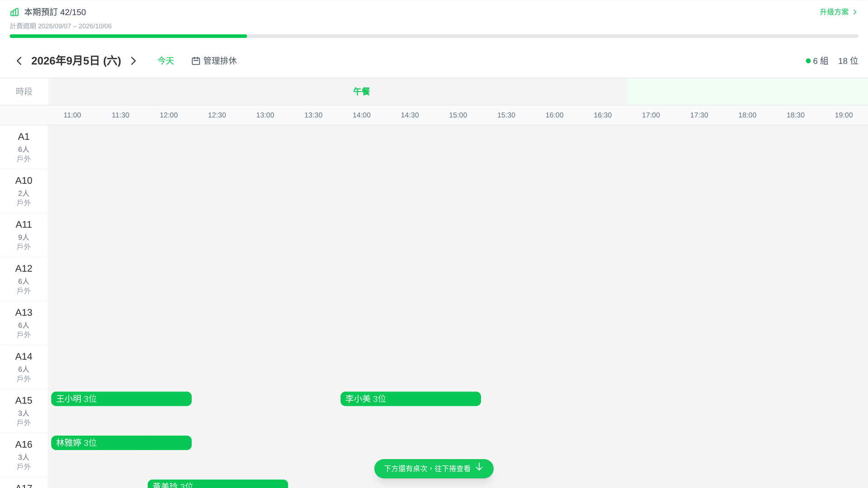Open 管理排休 schedule management

214,61
